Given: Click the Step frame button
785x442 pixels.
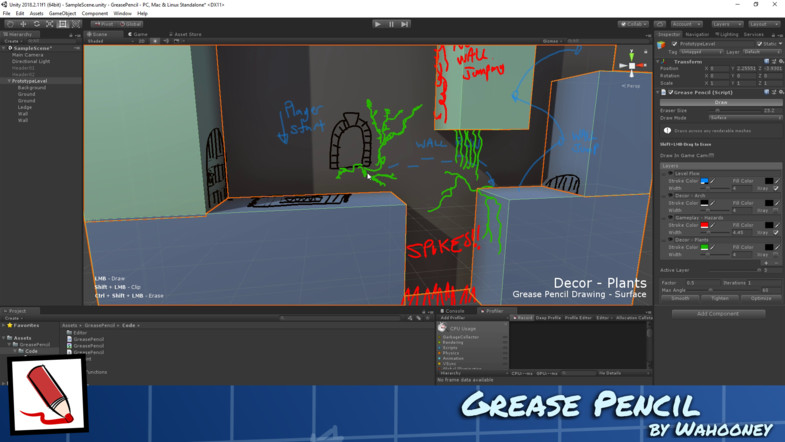Looking at the screenshot, I should pyautogui.click(x=405, y=24).
